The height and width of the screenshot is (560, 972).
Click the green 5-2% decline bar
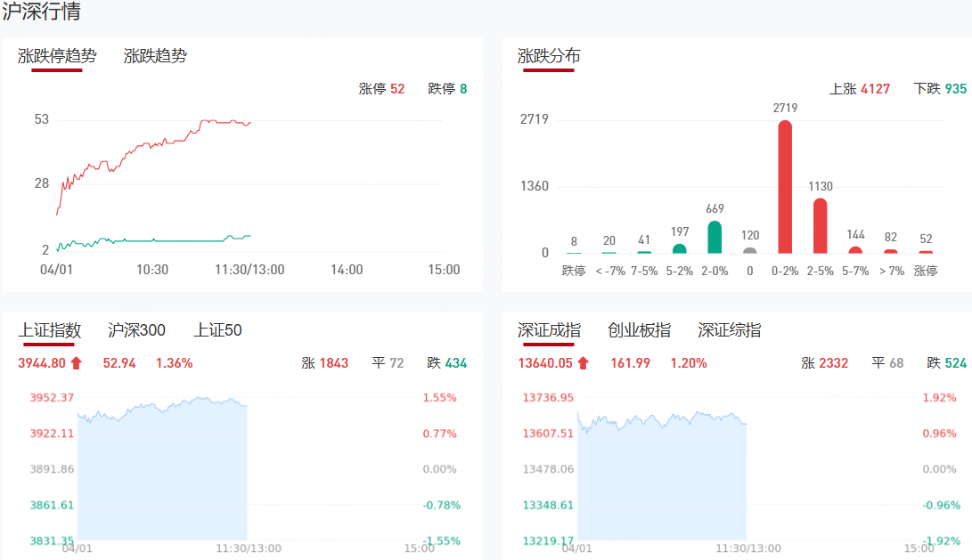click(680, 248)
